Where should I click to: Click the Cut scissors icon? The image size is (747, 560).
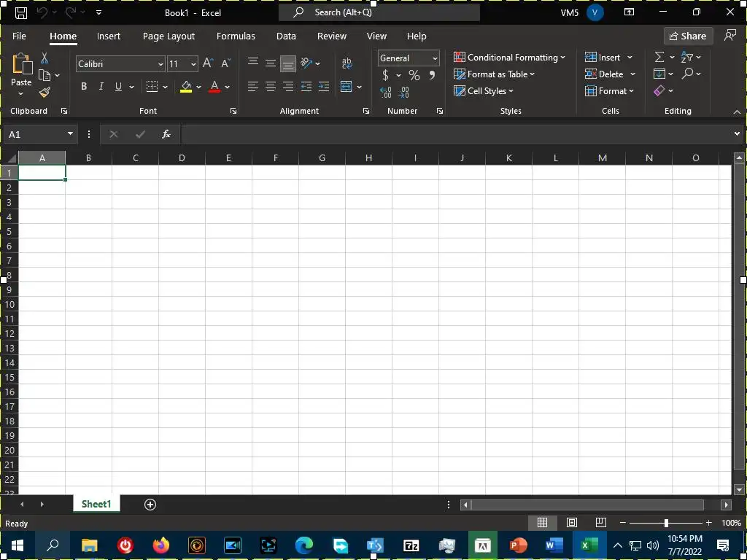[44, 58]
